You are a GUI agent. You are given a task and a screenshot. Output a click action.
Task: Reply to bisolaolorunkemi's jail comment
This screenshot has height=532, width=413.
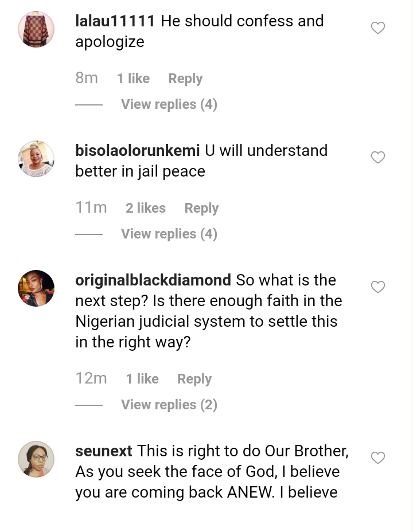(x=201, y=208)
